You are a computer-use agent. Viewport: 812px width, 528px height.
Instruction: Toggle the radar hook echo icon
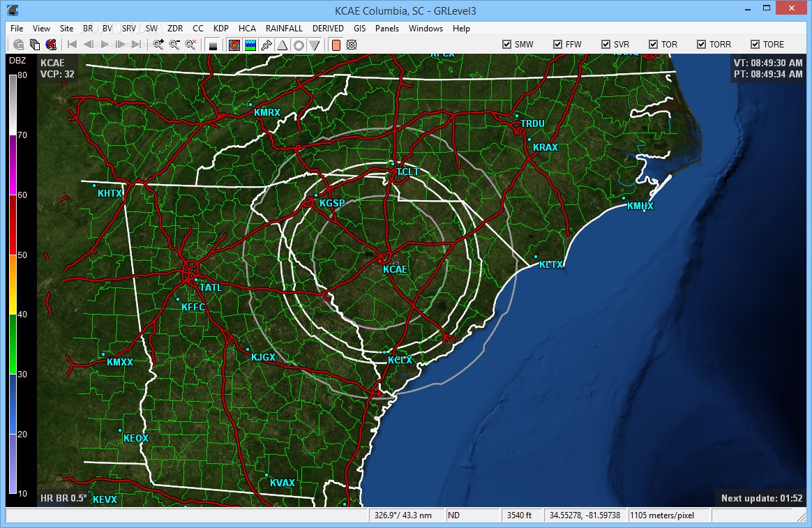[234, 45]
